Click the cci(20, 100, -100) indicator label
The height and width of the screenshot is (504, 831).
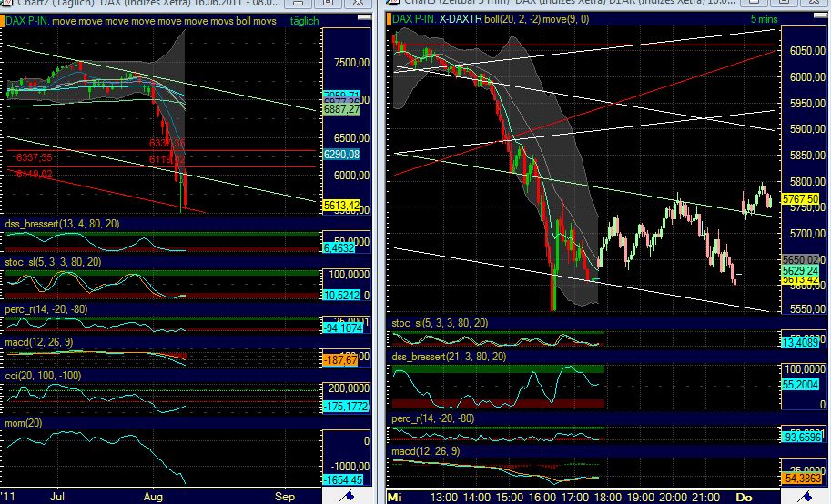tap(43, 376)
